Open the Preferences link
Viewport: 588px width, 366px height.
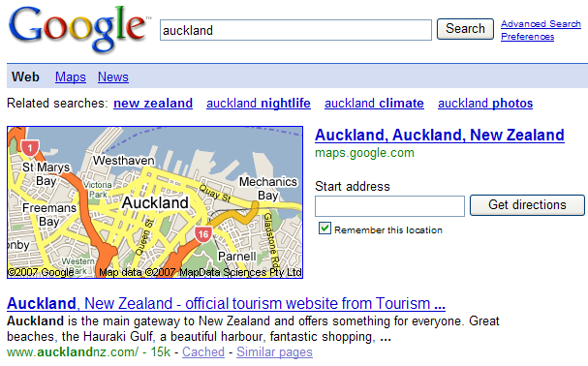pos(527,37)
